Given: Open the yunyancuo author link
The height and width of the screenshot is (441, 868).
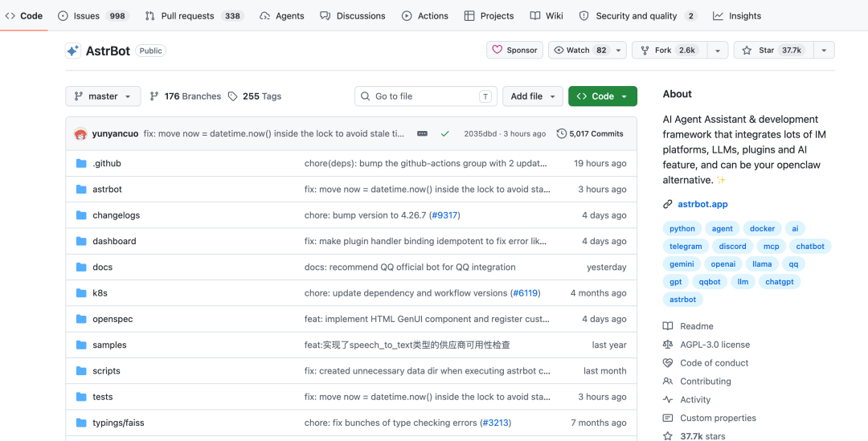Looking at the screenshot, I should (x=115, y=133).
